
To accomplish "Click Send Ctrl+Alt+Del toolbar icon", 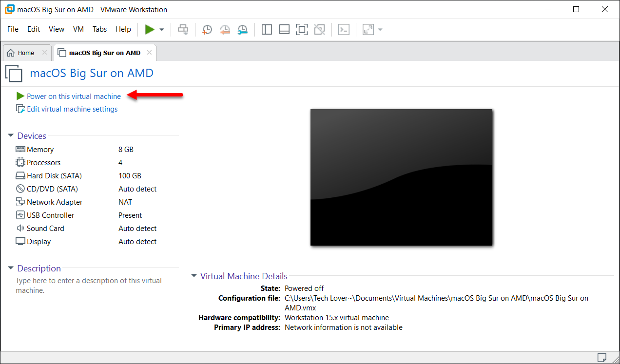I will click(x=183, y=30).
